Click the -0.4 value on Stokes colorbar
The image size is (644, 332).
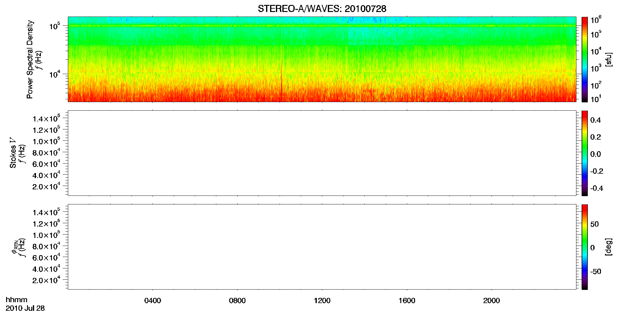tap(597, 188)
